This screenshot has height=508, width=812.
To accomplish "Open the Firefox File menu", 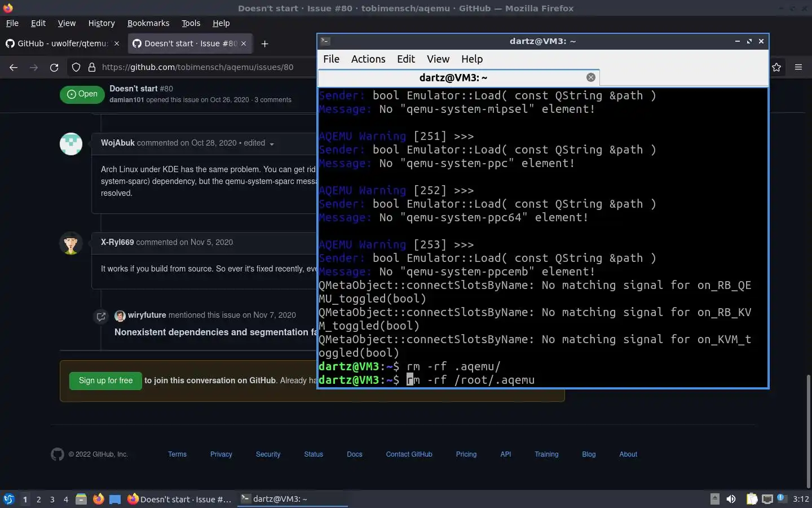I will click(12, 23).
